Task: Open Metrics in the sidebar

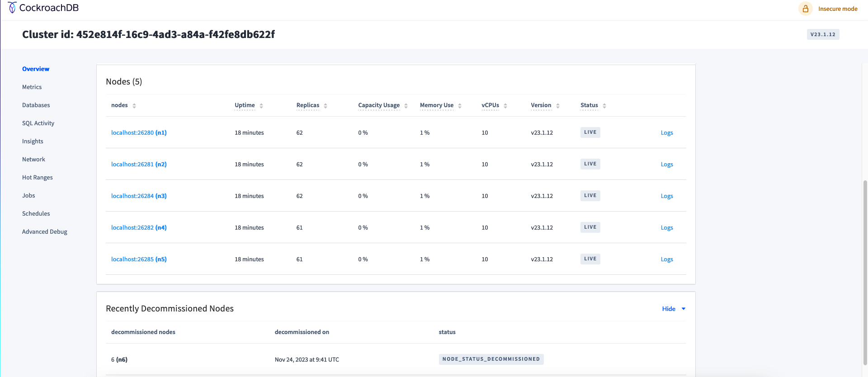Action: 32,87
